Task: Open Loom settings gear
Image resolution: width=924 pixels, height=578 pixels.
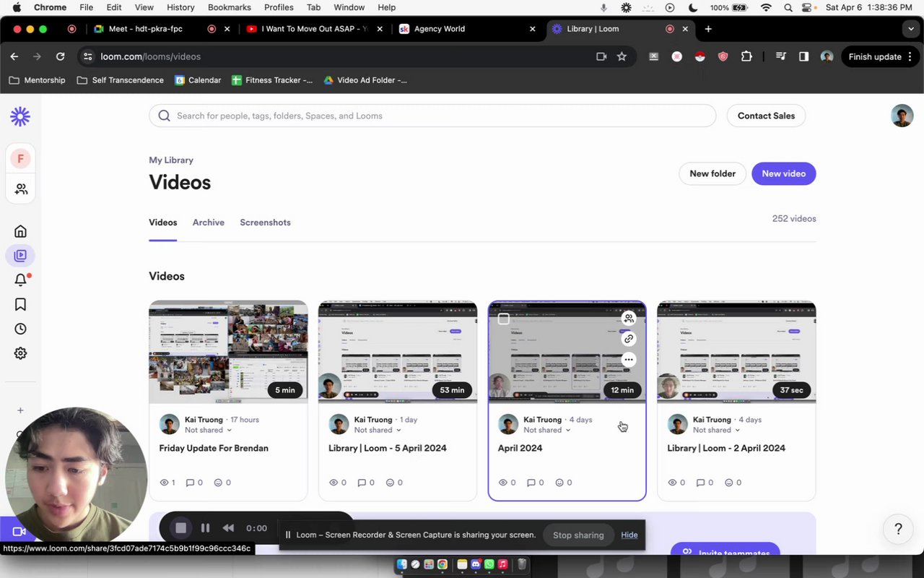Action: (20, 353)
